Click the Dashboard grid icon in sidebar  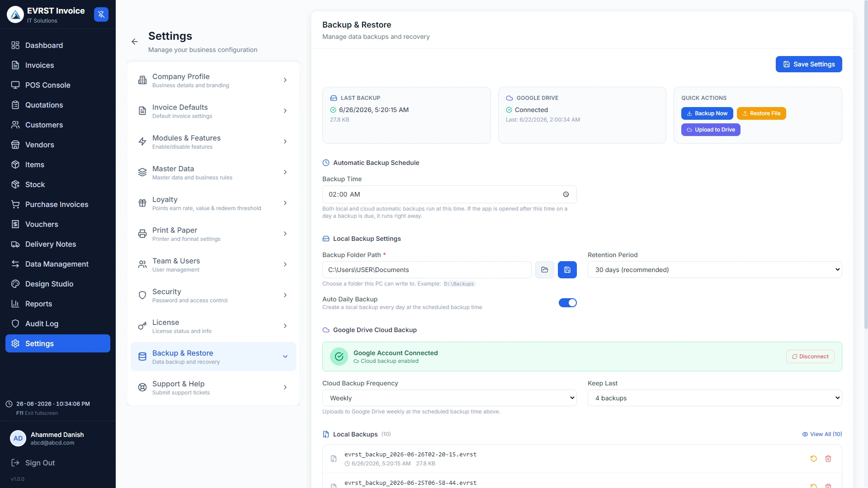click(15, 45)
